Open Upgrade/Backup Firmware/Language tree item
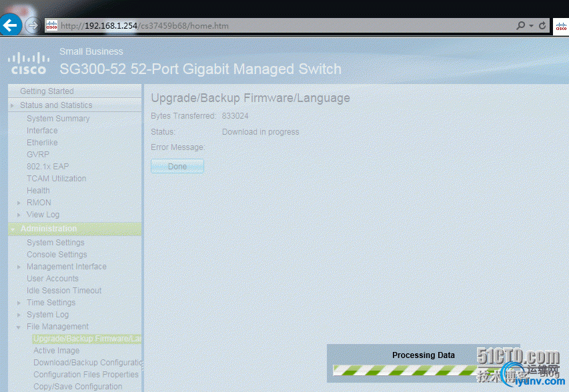The image size is (569, 392). 87,339
